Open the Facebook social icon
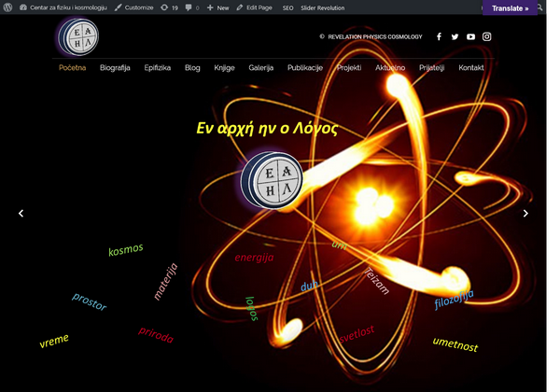The height and width of the screenshot is (392, 560). (439, 37)
